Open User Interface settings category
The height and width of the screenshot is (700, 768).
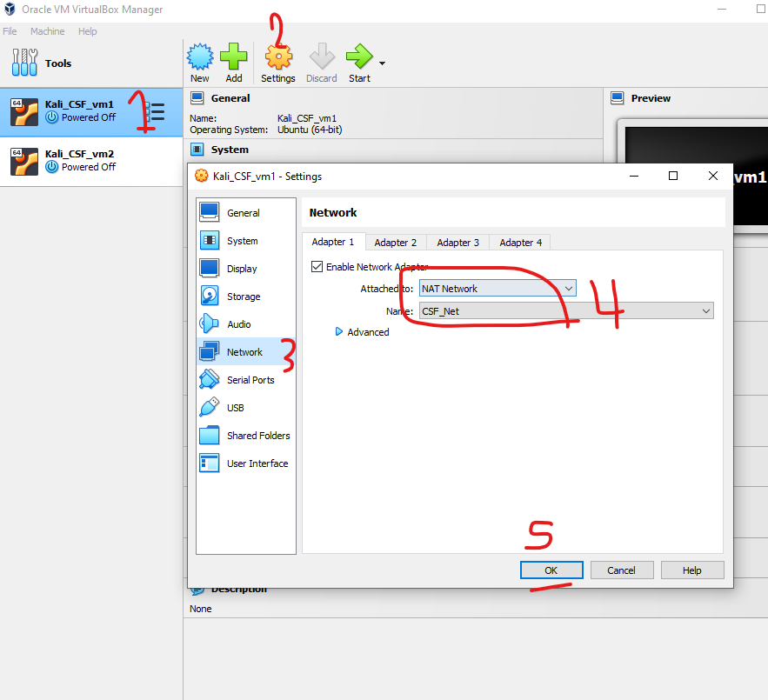click(246, 463)
